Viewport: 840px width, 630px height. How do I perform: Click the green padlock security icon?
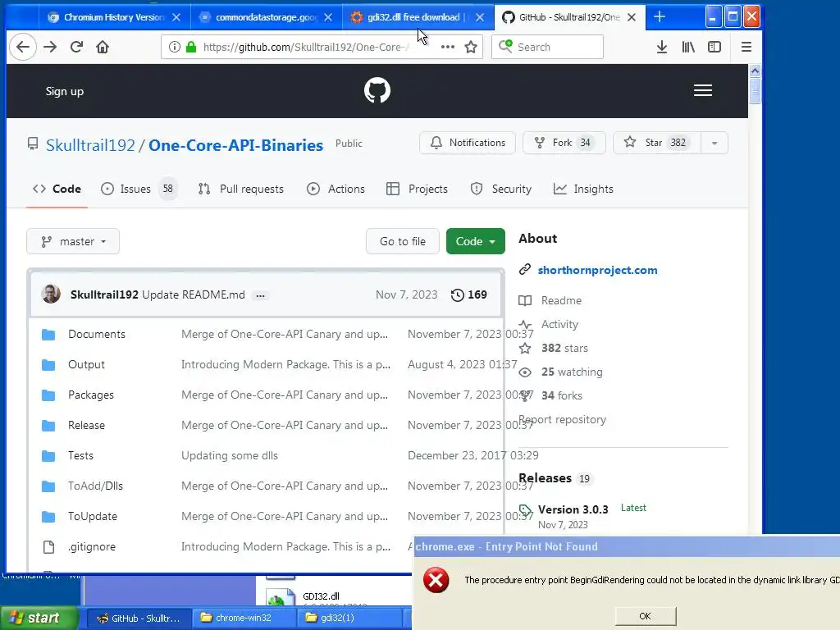pyautogui.click(x=190, y=47)
